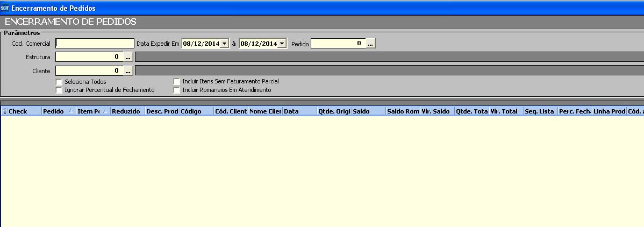Click the application icon in the title bar
The height and width of the screenshot is (227, 644).
(x=5, y=8)
